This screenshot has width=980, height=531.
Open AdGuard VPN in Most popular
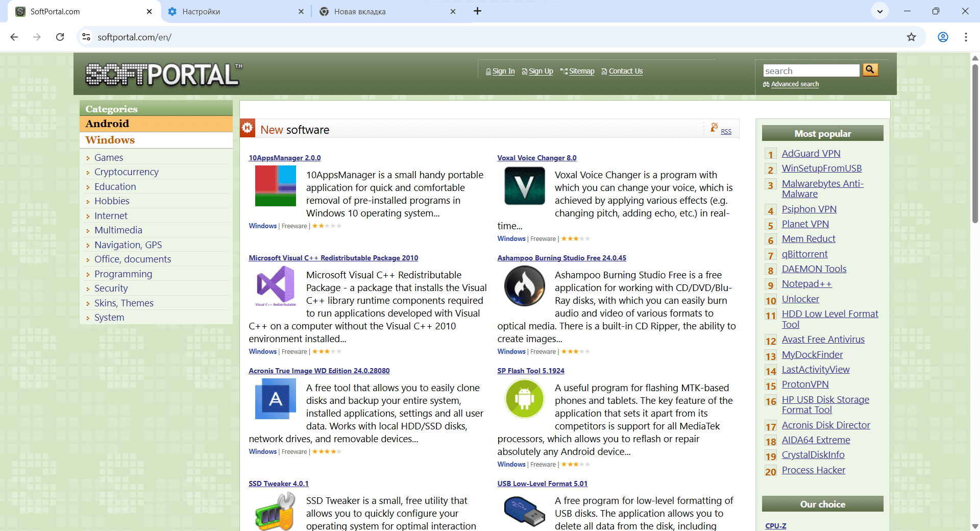[811, 154]
